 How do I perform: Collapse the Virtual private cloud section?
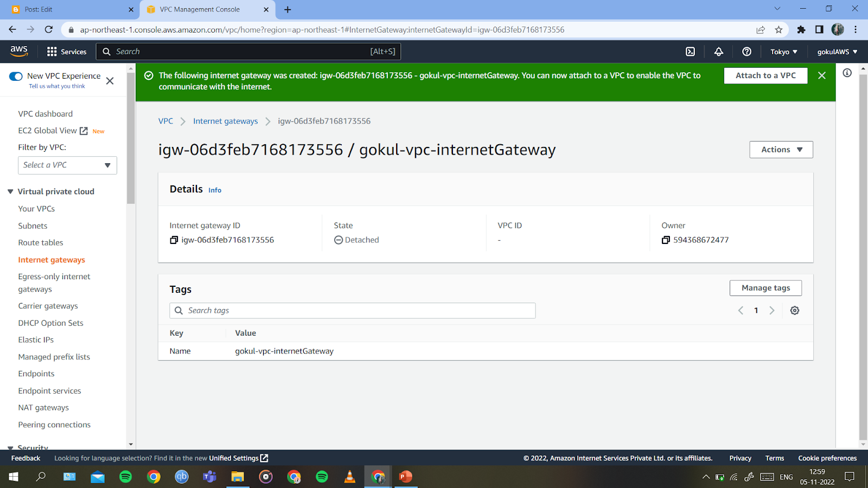pyautogui.click(x=10, y=191)
